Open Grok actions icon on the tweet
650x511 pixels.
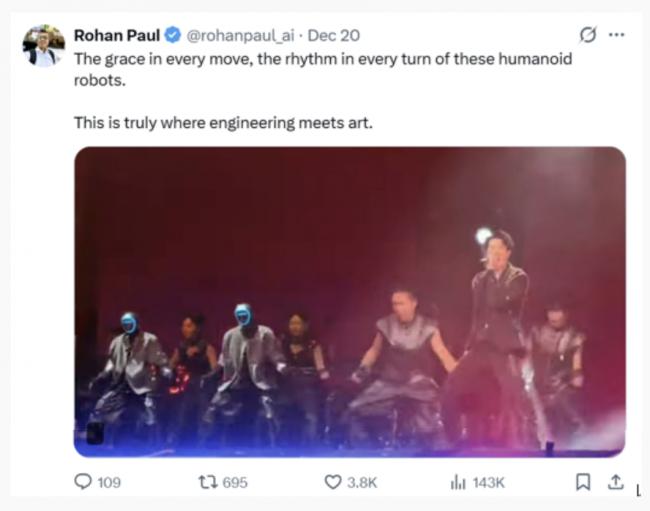coord(588,36)
